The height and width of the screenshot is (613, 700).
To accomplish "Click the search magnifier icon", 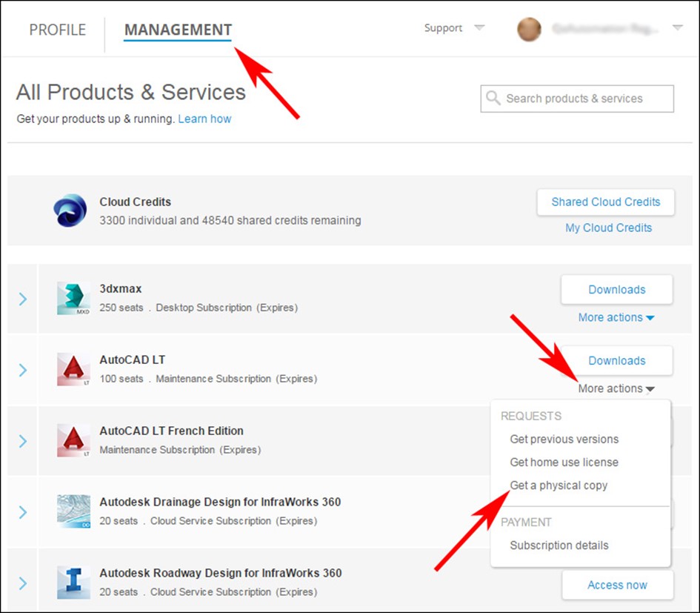I will click(493, 99).
